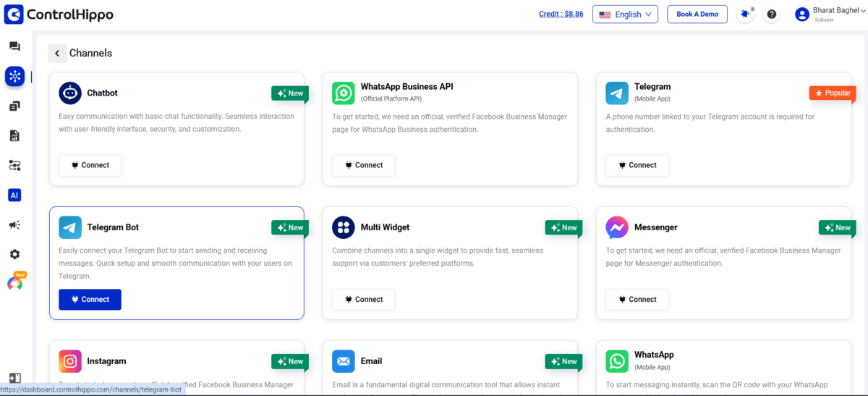This screenshot has width=868, height=396.
Task: Click the Credit : $8.86 link
Action: pyautogui.click(x=561, y=14)
